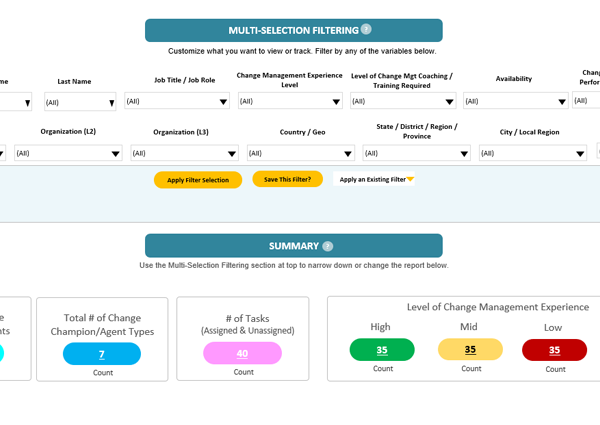This screenshot has width=600, height=425.
Task: Expand the Organization (L3) dropdown
Action: (x=184, y=153)
